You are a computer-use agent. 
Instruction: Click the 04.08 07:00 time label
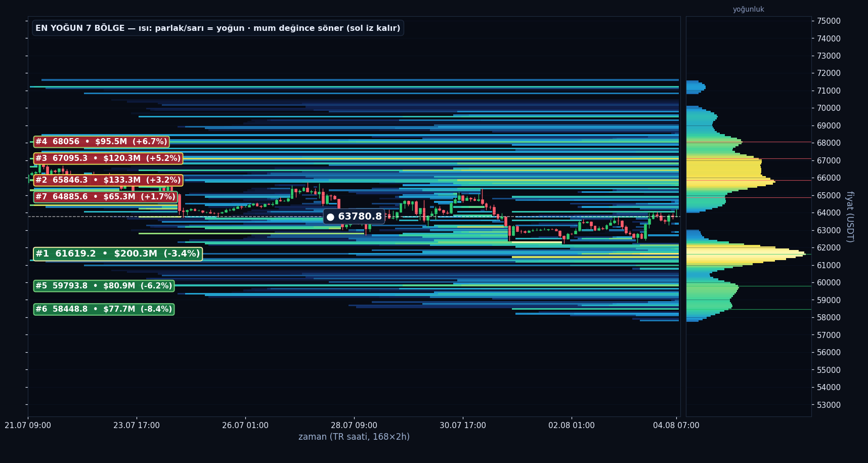click(676, 426)
